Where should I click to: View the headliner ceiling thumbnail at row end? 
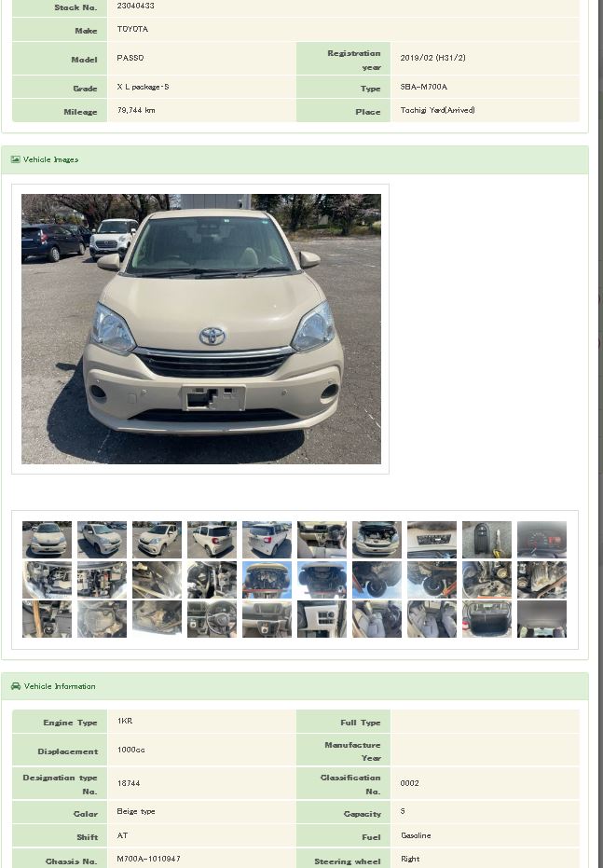(541, 619)
